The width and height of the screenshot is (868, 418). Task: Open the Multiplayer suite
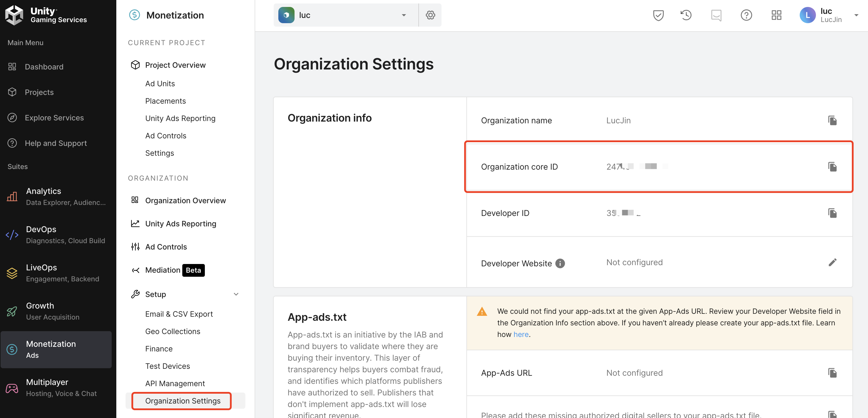(56, 388)
